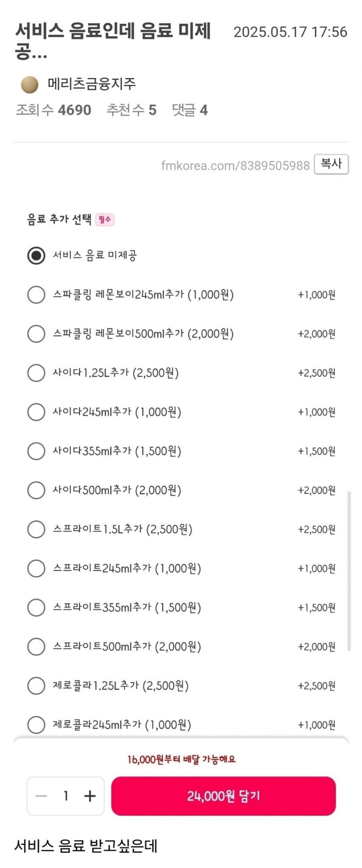Choose 스프라이트500ml추가 radio button
The image size is (362, 868).
pos(36,647)
